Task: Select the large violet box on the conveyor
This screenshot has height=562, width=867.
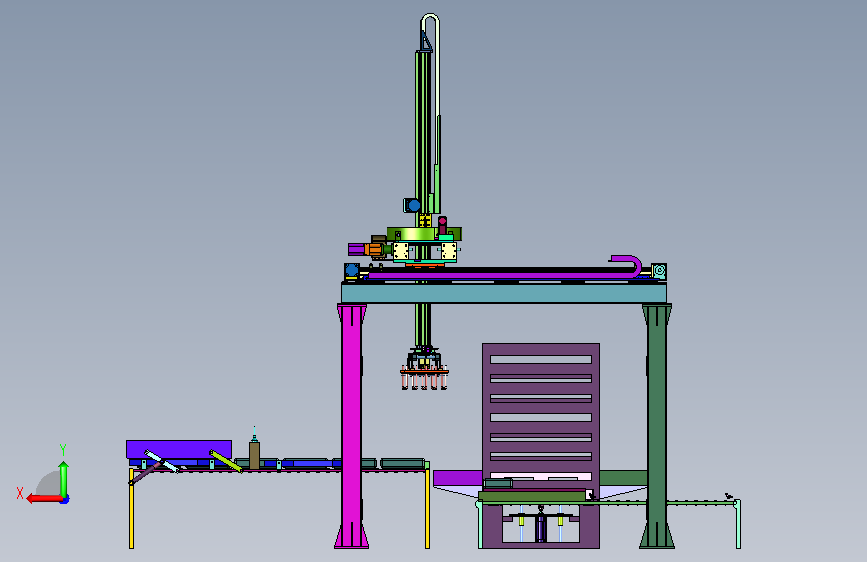Action: pyautogui.click(x=179, y=449)
